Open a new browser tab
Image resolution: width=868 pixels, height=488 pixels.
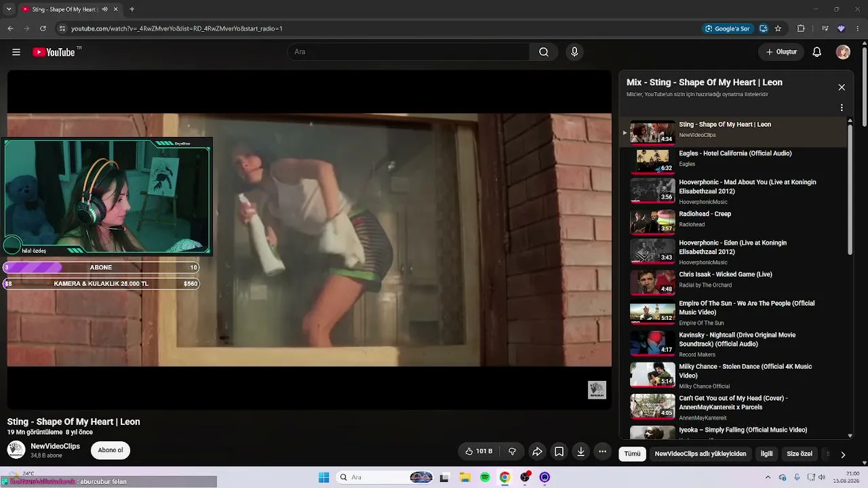coord(132,9)
